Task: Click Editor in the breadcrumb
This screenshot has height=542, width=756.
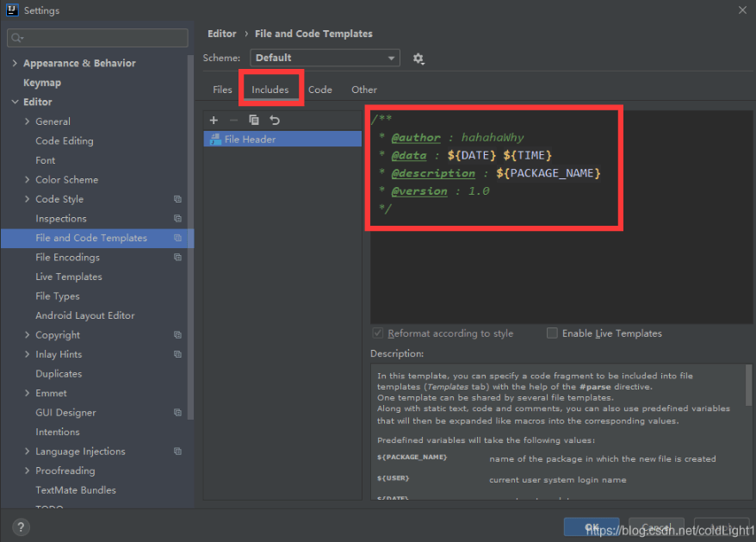Action: coord(222,34)
